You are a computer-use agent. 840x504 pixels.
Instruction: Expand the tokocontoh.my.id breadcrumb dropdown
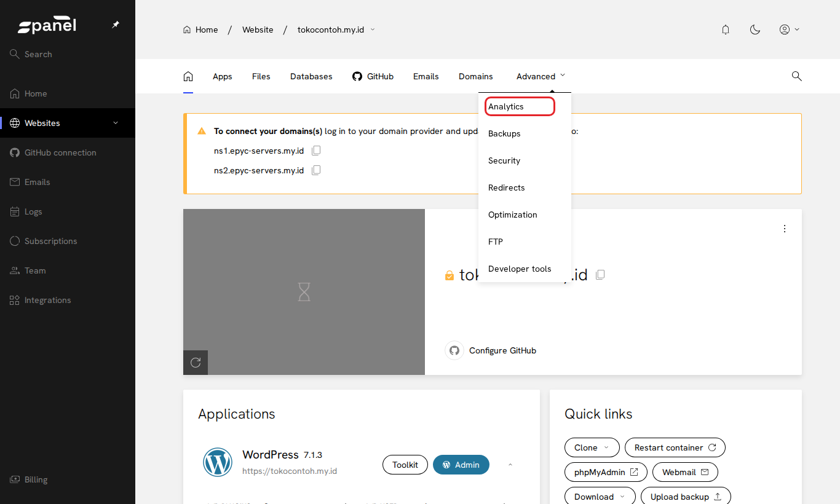click(373, 30)
